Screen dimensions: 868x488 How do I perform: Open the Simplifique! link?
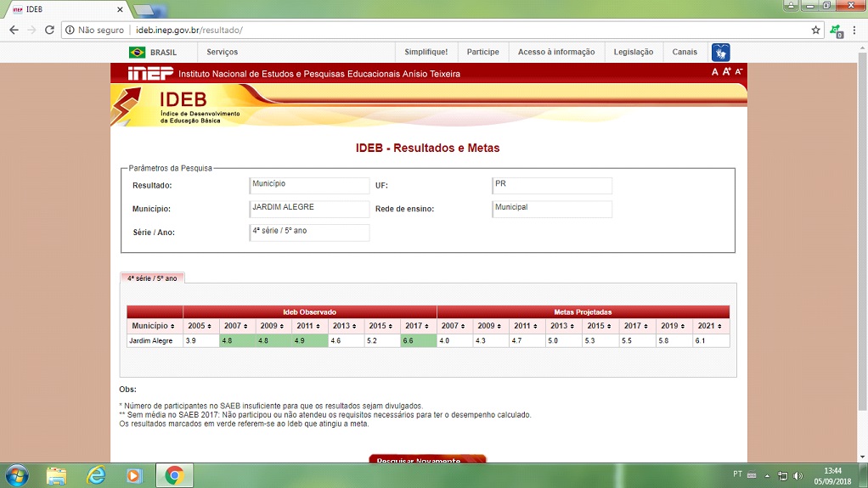pyautogui.click(x=426, y=52)
